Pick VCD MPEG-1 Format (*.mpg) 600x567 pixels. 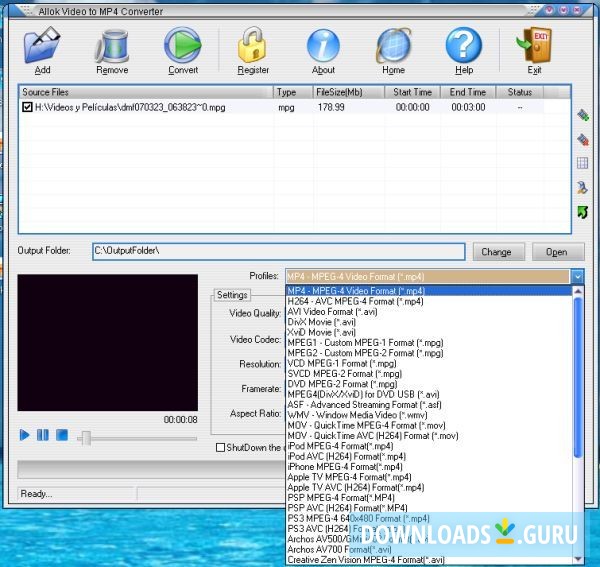(x=430, y=363)
